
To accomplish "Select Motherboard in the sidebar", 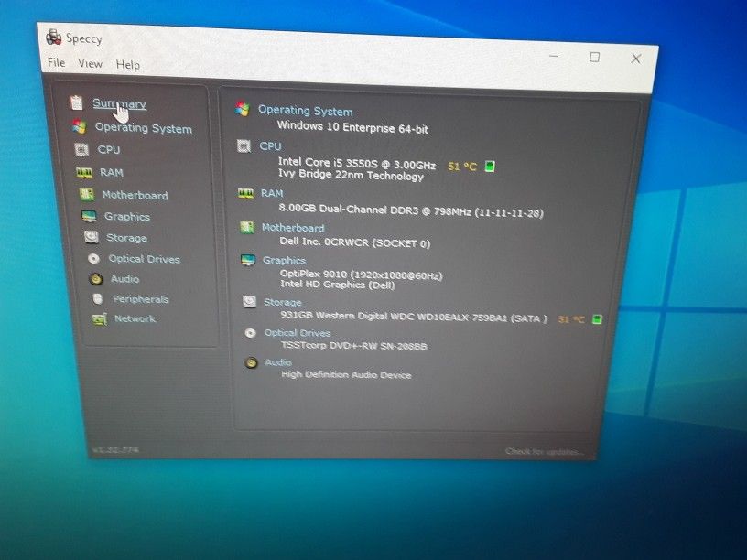I will pyautogui.click(x=135, y=195).
